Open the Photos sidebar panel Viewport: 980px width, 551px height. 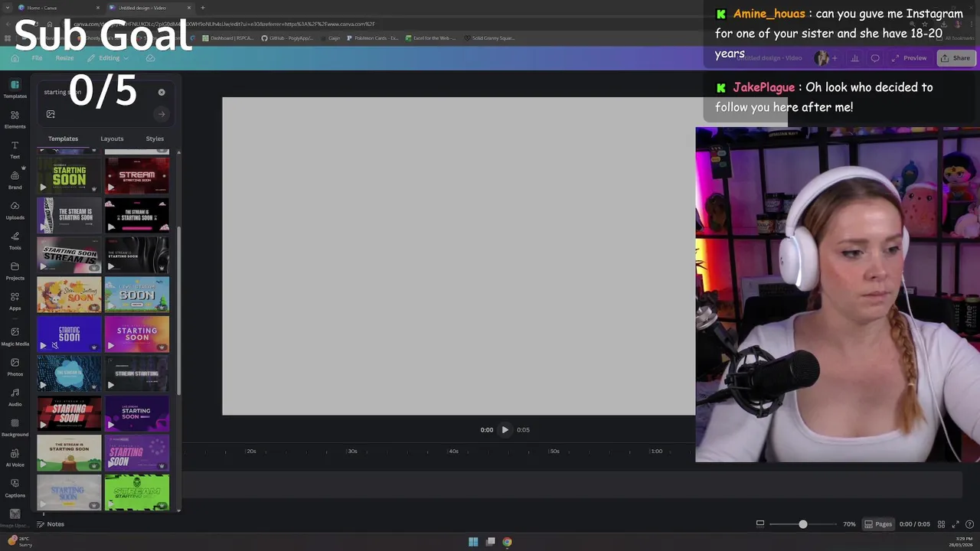point(15,367)
